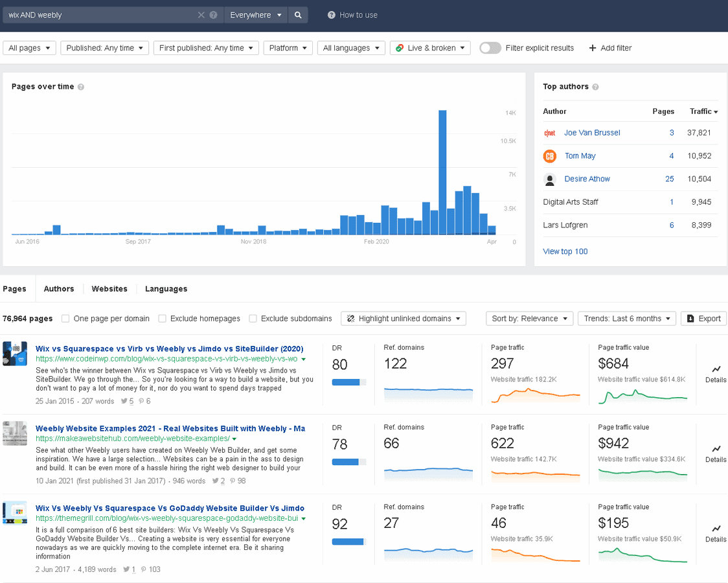Click Lars Lofgren's pages count 6

pyautogui.click(x=672, y=225)
